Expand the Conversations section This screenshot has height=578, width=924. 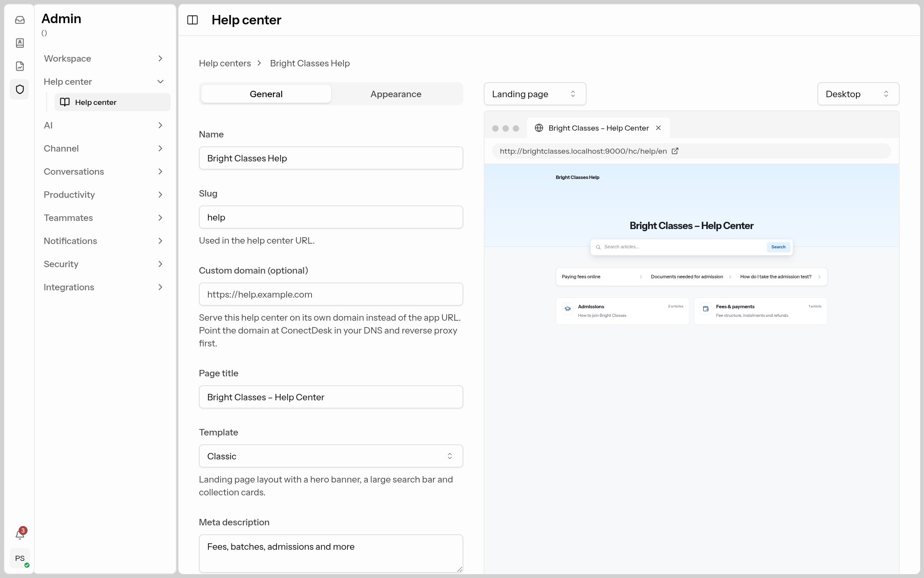pyautogui.click(x=104, y=172)
